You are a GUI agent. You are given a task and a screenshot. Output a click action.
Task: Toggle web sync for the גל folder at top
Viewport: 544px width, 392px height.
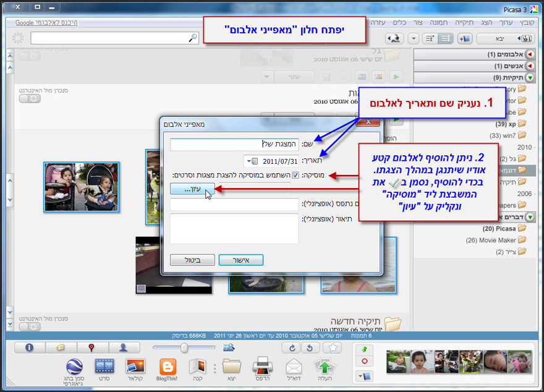pyautogui.click(x=30, y=56)
